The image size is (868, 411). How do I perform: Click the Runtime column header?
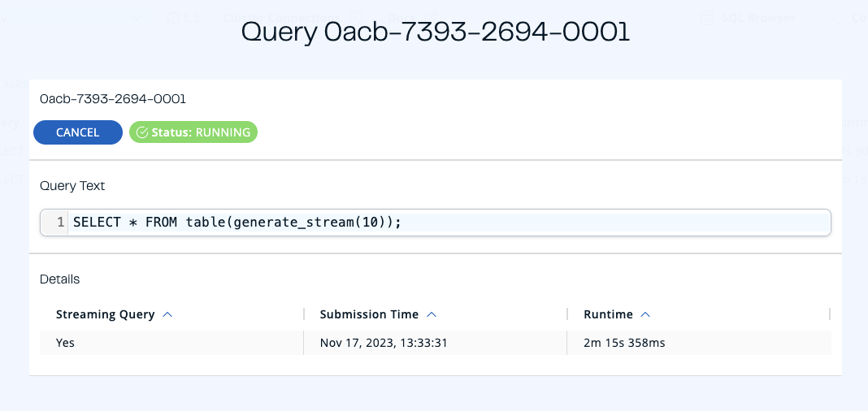(608, 314)
